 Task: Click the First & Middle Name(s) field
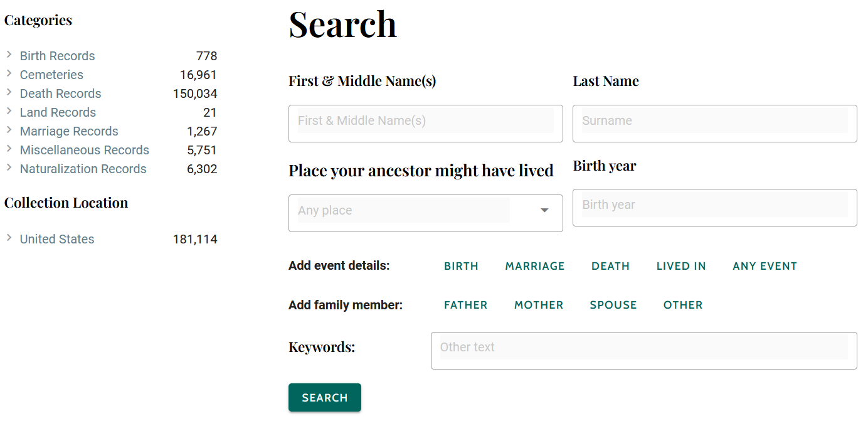425,121
